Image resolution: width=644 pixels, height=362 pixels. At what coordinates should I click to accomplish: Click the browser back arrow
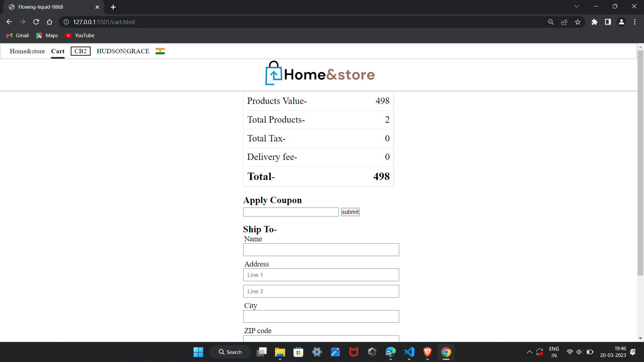[x=9, y=22]
